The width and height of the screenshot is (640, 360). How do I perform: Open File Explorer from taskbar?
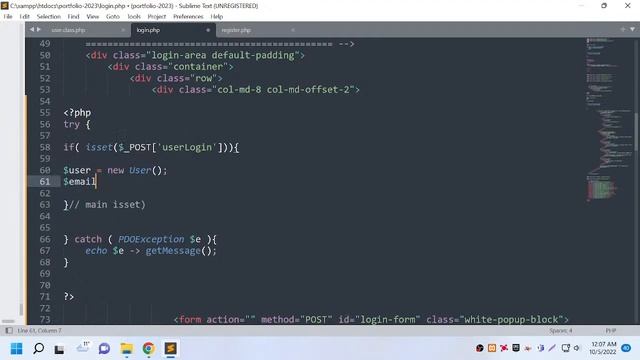pos(127,349)
